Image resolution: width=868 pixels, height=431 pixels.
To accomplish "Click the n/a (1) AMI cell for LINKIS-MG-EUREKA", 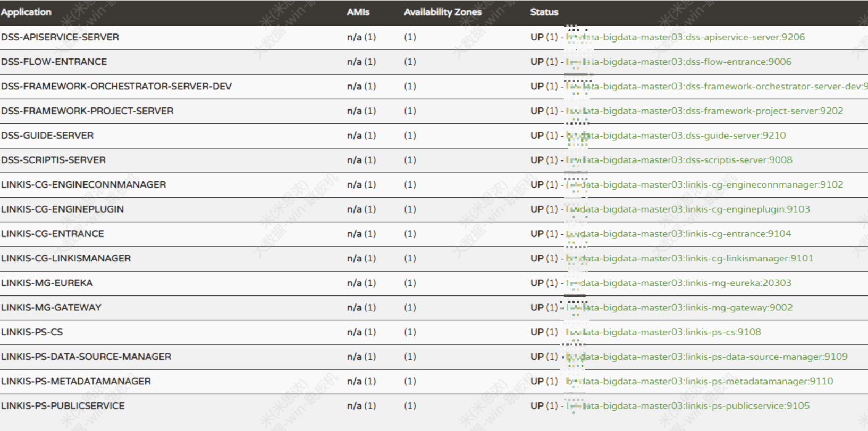I will [361, 283].
